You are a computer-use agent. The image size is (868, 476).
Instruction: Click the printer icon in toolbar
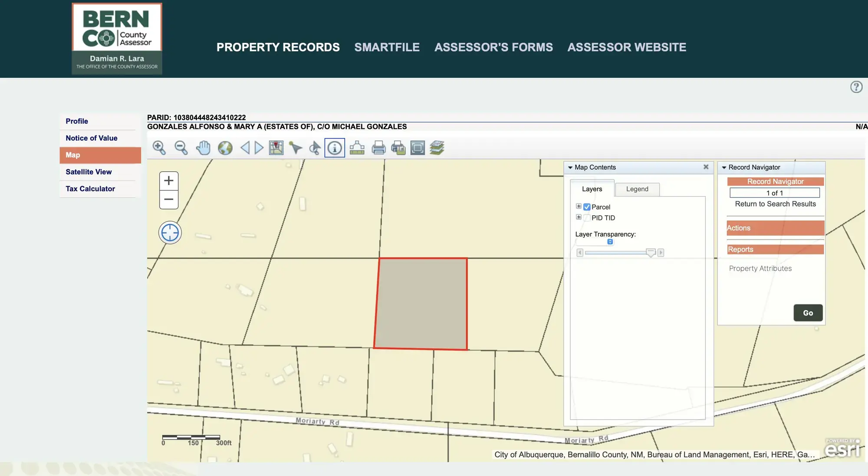coord(378,148)
